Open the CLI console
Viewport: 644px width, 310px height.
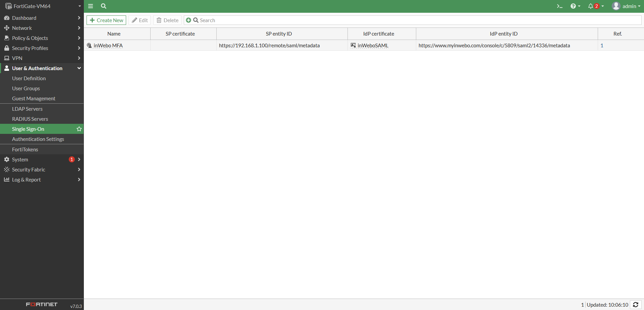point(559,6)
